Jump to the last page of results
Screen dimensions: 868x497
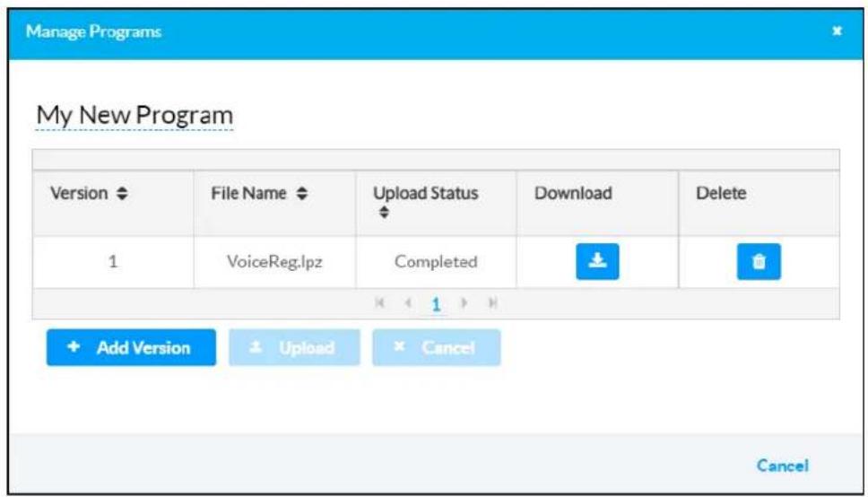492,303
